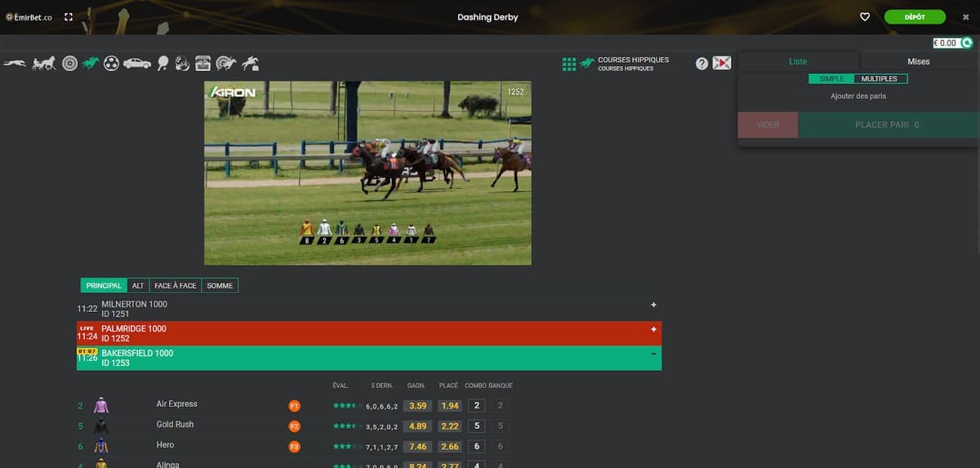Click Air Express purple jockey silk icon
980x468 pixels.
click(x=101, y=405)
